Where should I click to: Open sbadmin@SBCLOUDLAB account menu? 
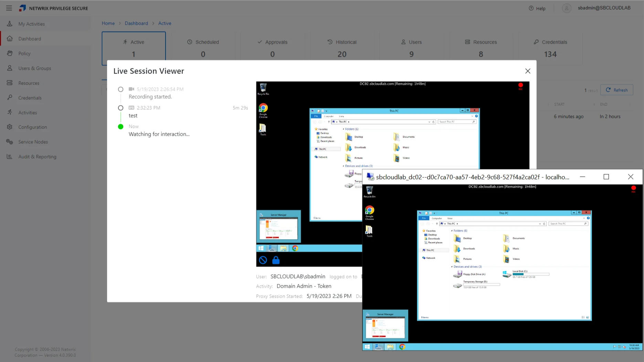[x=604, y=8]
